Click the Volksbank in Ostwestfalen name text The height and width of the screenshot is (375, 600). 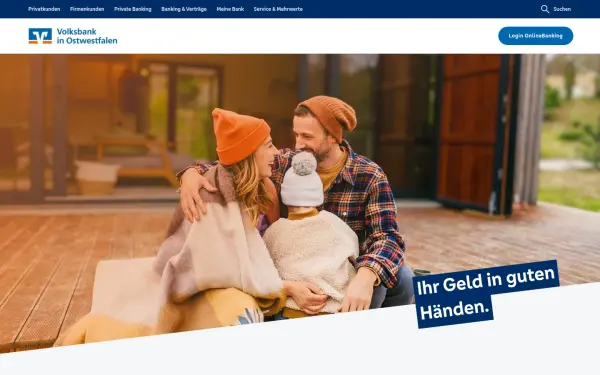(87, 36)
